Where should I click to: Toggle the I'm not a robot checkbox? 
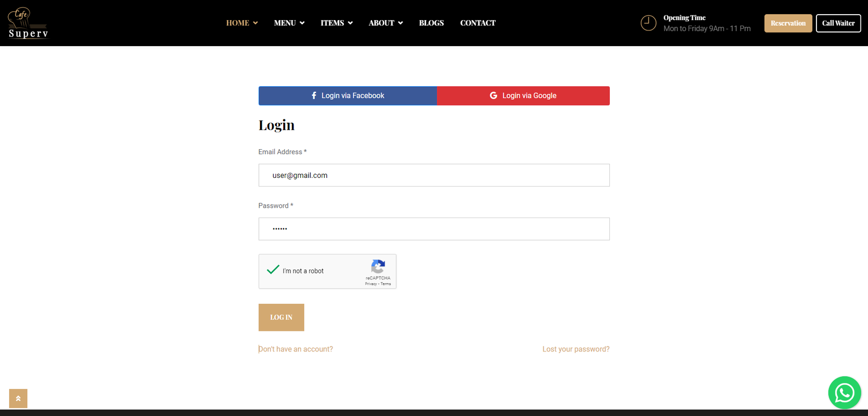pos(273,270)
